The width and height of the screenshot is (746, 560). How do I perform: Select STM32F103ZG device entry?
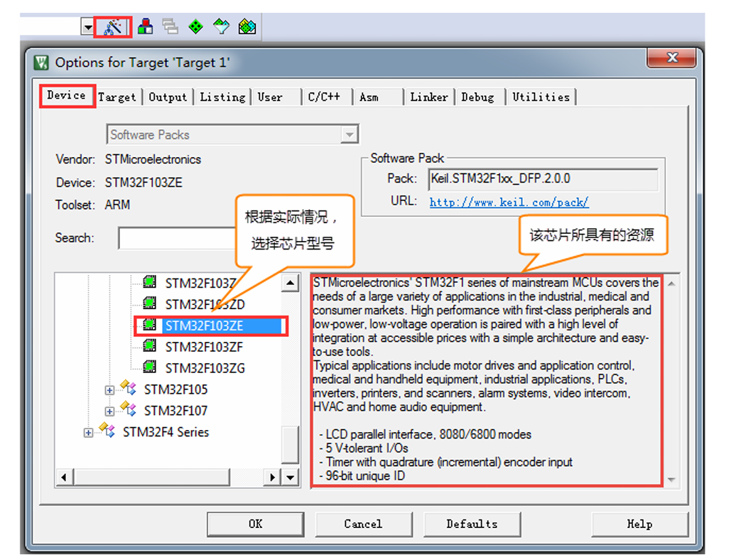pos(205,368)
